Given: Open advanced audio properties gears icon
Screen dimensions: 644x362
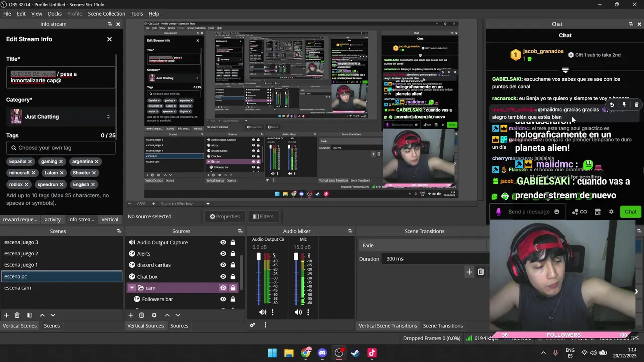Looking at the screenshot, I should (x=253, y=325).
